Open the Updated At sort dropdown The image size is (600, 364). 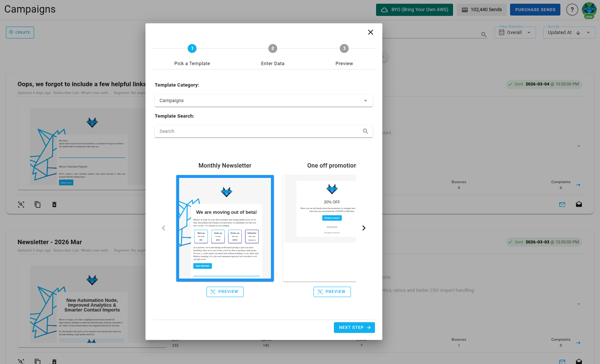coord(587,33)
